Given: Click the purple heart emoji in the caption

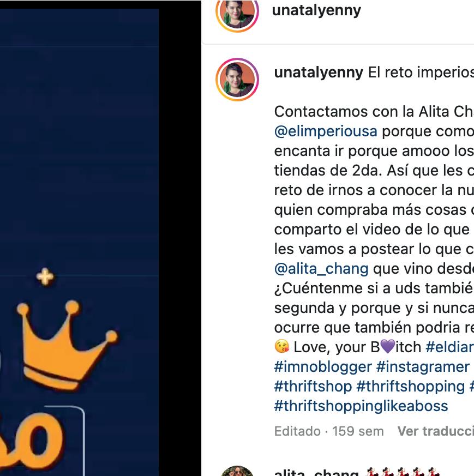Looking at the screenshot, I should pos(388,346).
